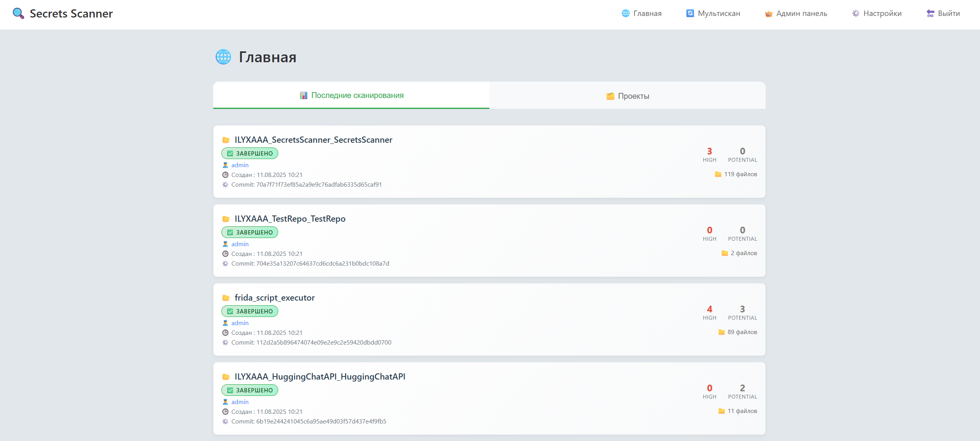Click the Secrets Scanner magnifier logo icon

click(18, 14)
